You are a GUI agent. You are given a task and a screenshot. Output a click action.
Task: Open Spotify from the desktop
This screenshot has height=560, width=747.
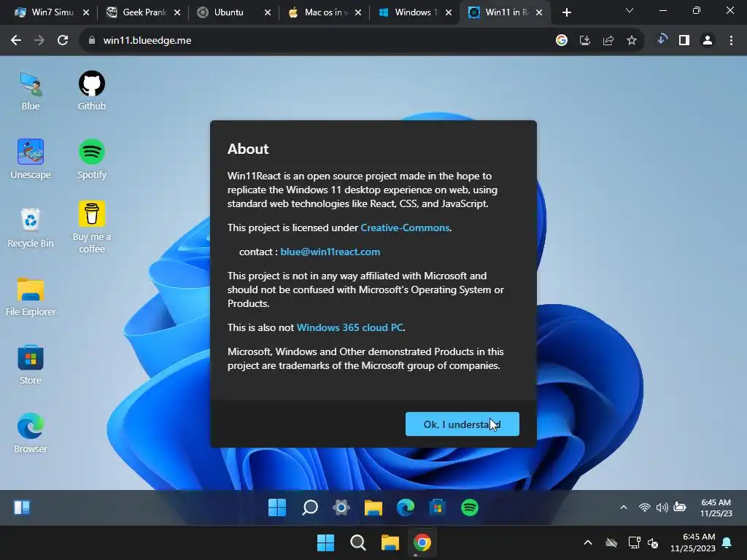tap(91, 159)
